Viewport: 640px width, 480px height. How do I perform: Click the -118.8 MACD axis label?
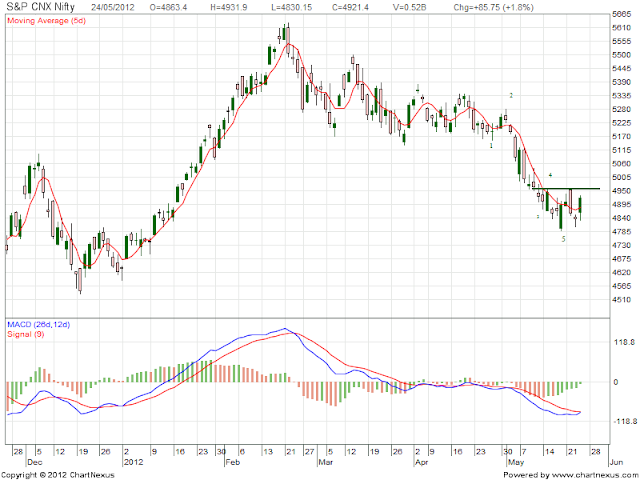[x=625, y=422]
